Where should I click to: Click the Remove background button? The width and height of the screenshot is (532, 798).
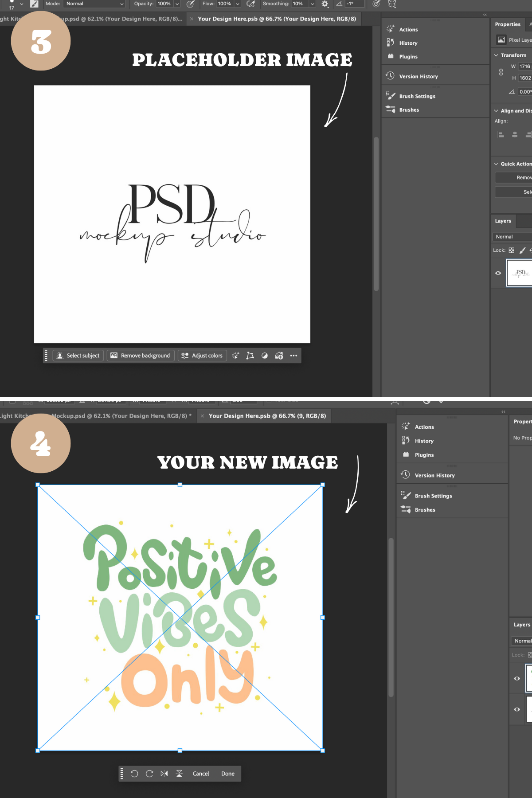click(141, 356)
